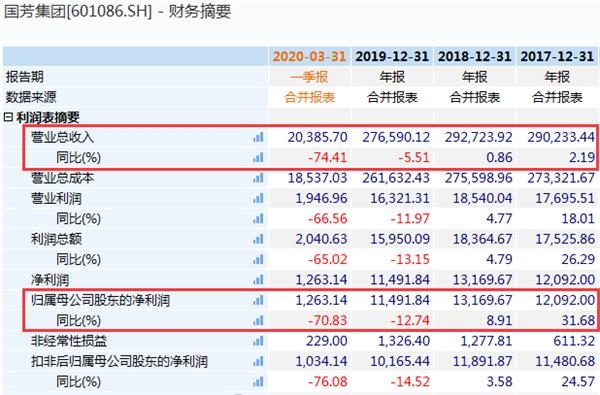Select the 2017-12-31 column header
This screenshot has height=395, width=600.
pyautogui.click(x=557, y=57)
